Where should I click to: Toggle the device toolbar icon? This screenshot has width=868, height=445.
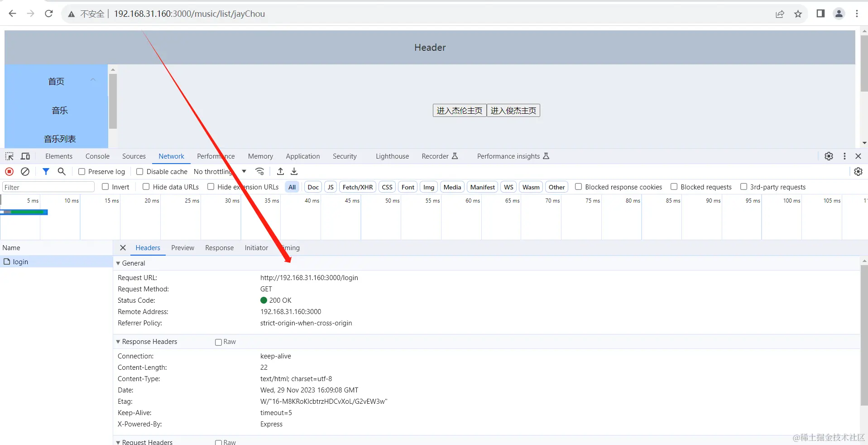point(25,156)
